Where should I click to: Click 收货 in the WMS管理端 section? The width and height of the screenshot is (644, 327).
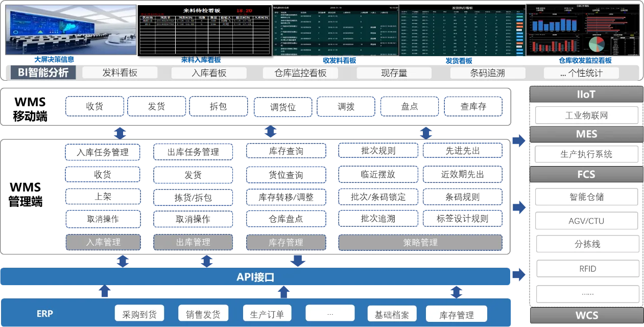(x=103, y=174)
